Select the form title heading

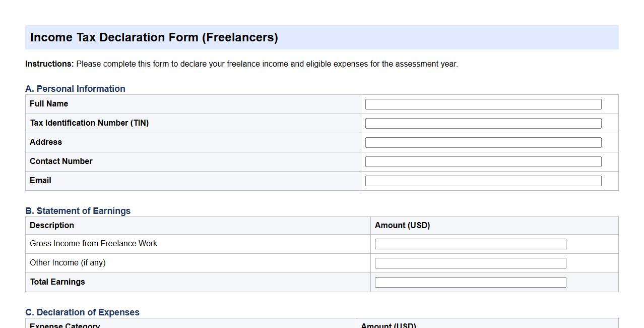154,37
